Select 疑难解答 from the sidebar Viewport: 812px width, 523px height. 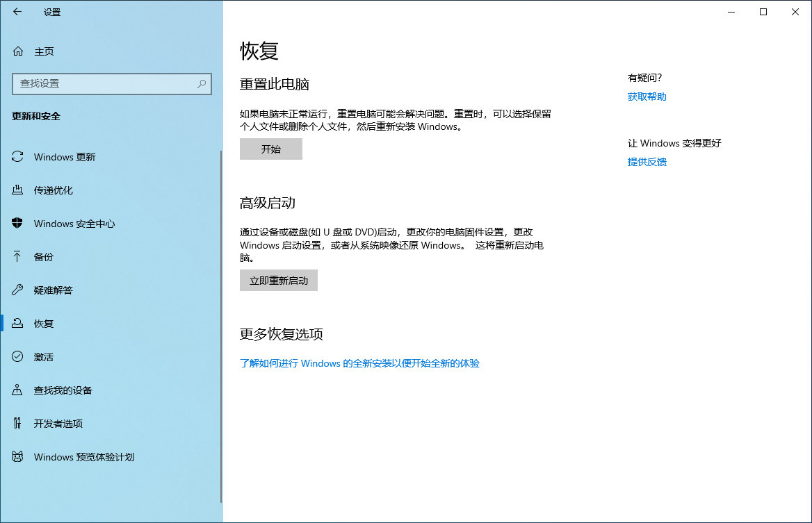[56, 290]
